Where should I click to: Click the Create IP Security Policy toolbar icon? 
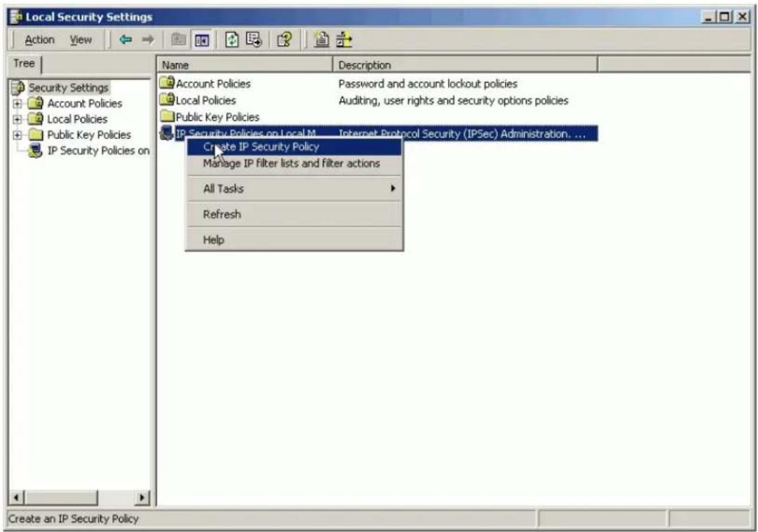click(321, 40)
